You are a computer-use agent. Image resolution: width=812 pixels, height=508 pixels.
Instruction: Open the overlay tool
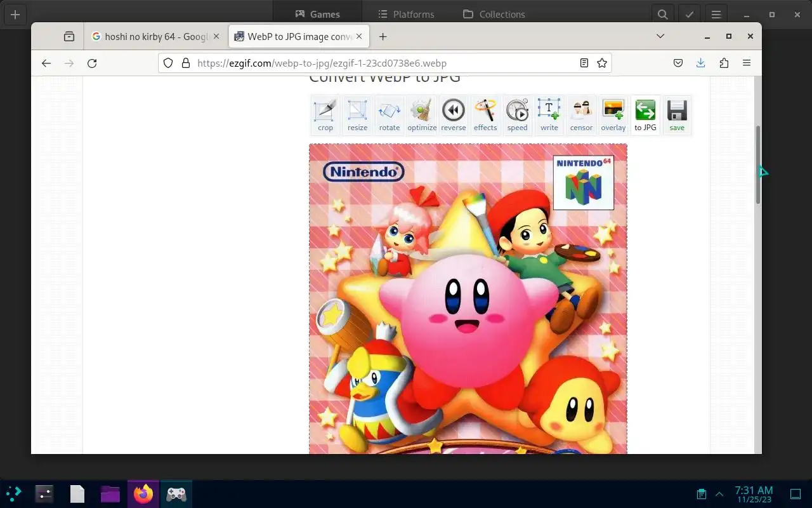(613, 115)
